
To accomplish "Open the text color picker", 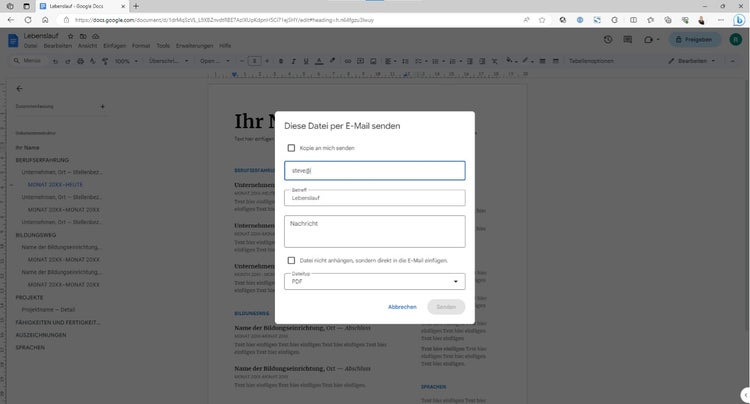I will click(x=319, y=61).
